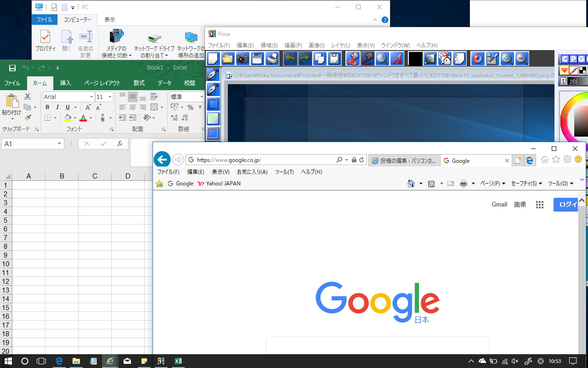Open お気に入り(A) menu in Internet Explorer
The image size is (588, 368).
[x=252, y=172]
